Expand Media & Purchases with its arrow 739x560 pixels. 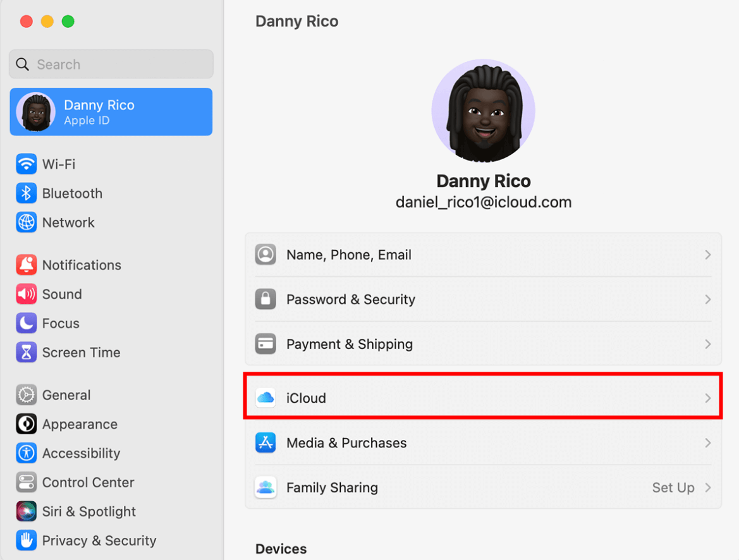point(708,442)
